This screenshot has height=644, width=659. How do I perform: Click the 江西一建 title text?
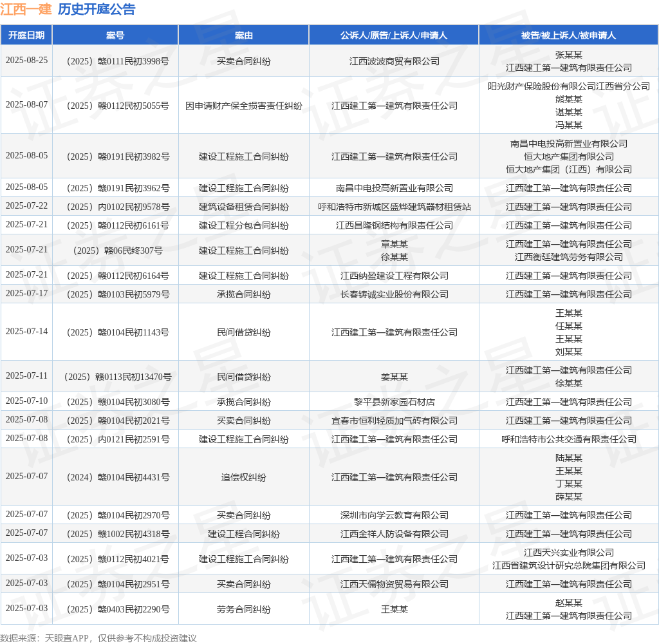(26, 9)
